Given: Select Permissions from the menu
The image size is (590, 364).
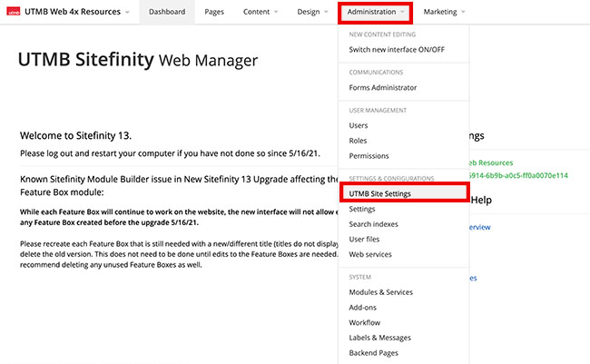Looking at the screenshot, I should click(x=370, y=156).
